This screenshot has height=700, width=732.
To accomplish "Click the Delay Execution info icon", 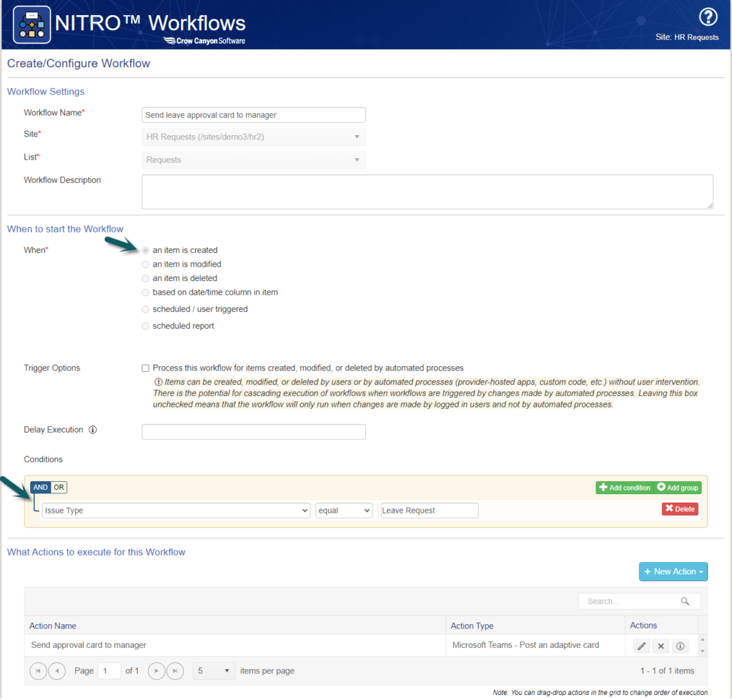I will [x=93, y=430].
